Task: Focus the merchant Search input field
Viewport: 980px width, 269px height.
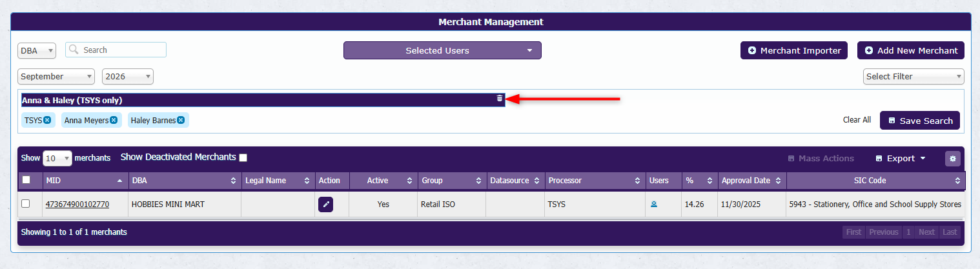Action: (116, 50)
